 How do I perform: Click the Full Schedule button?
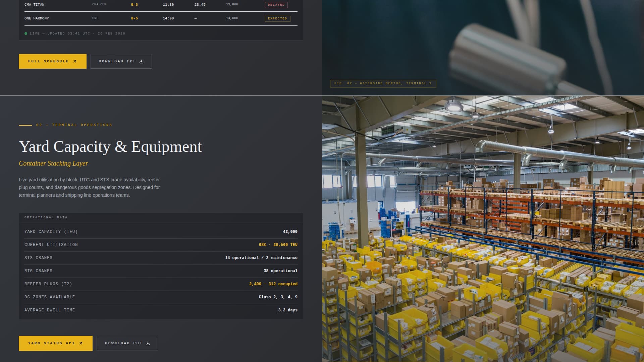[52, 61]
